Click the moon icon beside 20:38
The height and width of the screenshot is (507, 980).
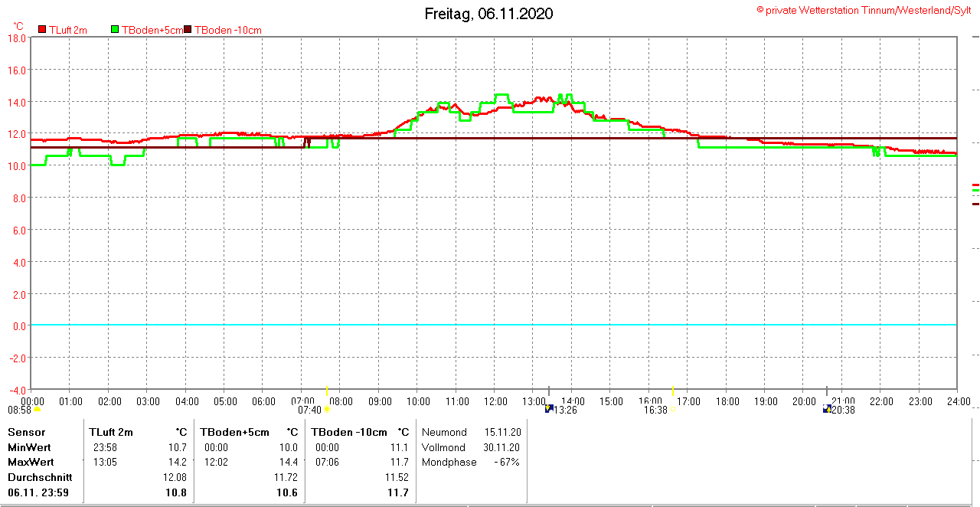[827, 410]
